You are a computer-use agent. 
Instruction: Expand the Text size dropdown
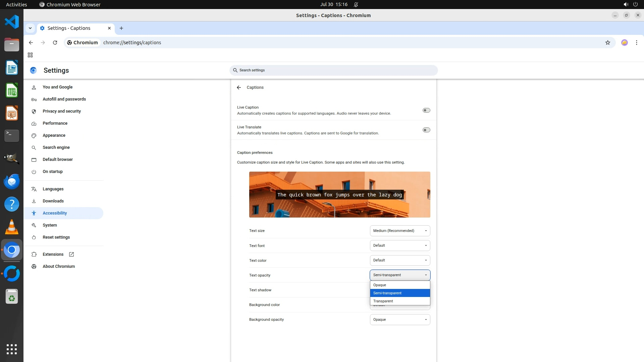pyautogui.click(x=400, y=231)
